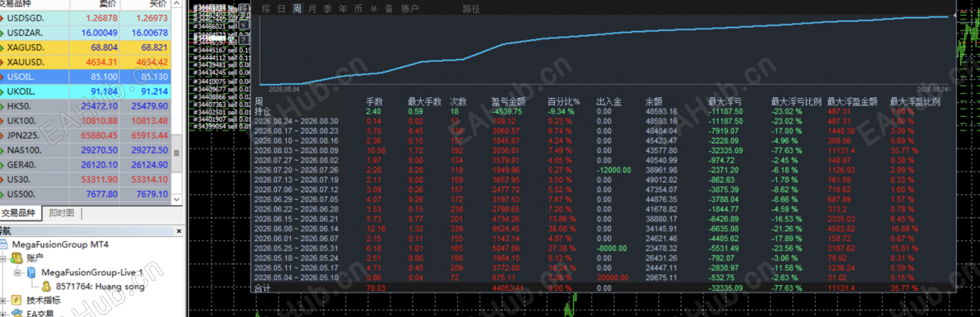This screenshot has width=980, height=317.
Task: Click the 手数 lots column header
Action: 374,101
